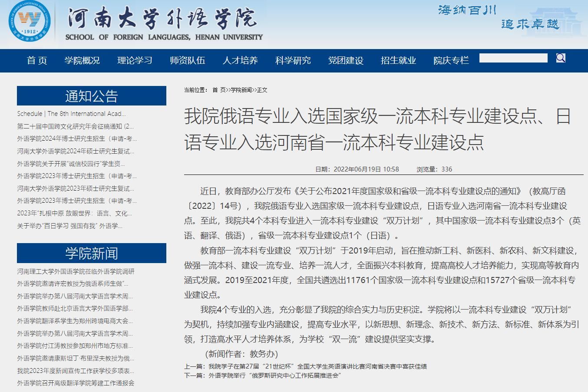Open 付江涛教授参加郑州市地方标准 news item

[x=75, y=346]
